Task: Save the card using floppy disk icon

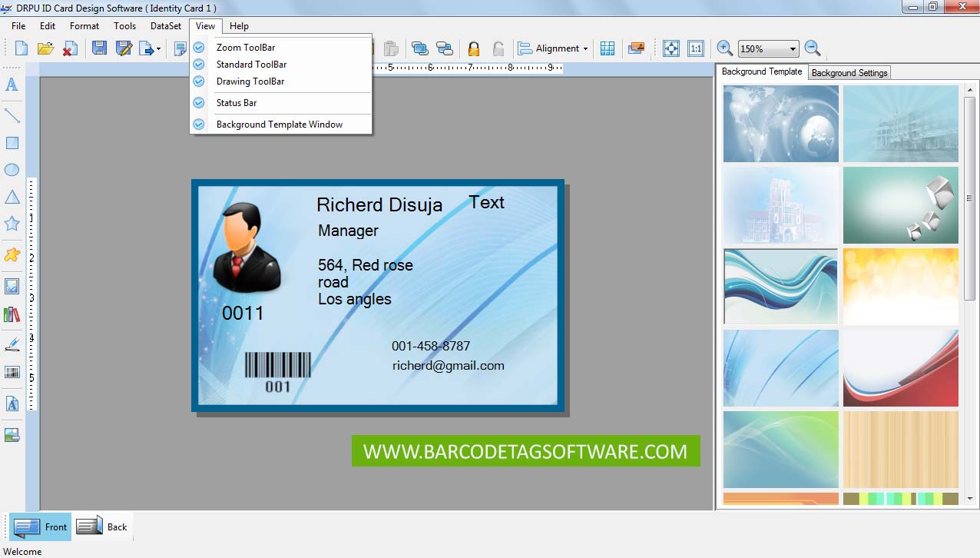Action: pyautogui.click(x=99, y=48)
